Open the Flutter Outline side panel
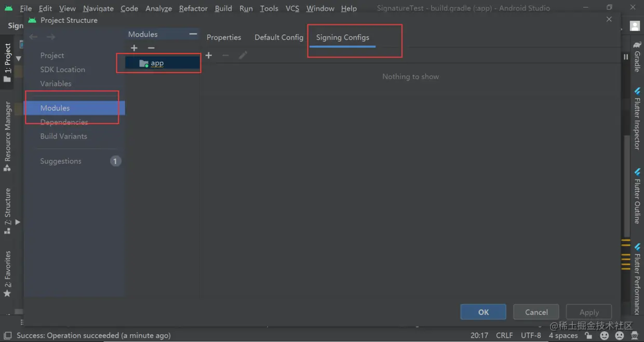The width and height of the screenshot is (644, 342). pyautogui.click(x=637, y=196)
